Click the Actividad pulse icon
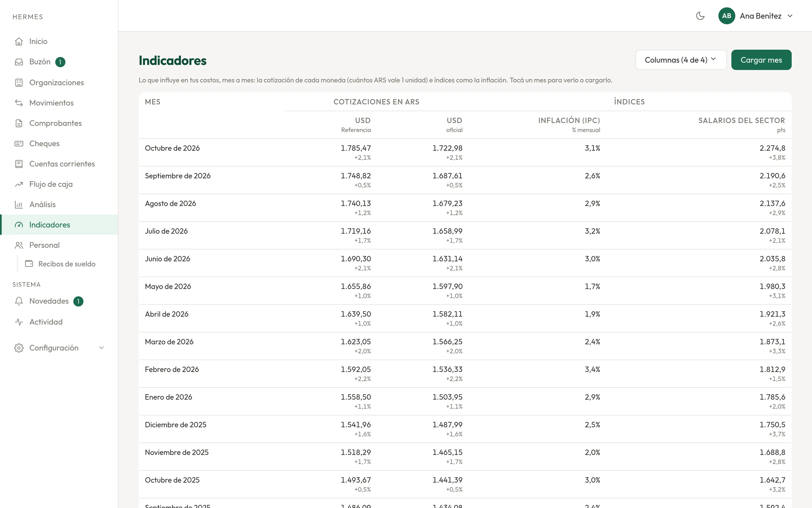 click(19, 322)
